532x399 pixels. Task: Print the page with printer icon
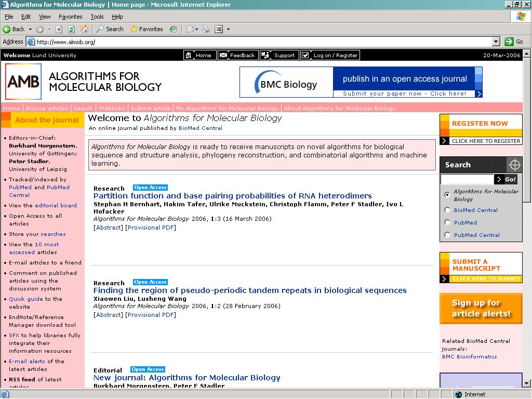(x=206, y=29)
